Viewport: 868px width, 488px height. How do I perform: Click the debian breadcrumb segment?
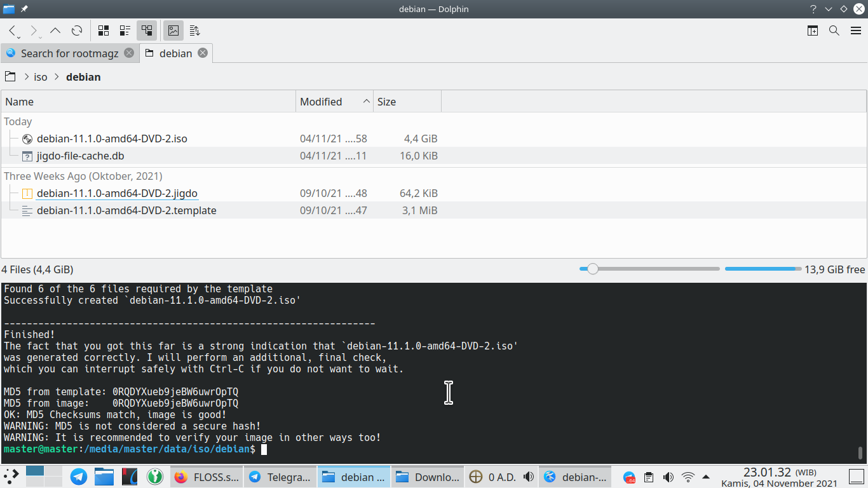click(83, 77)
